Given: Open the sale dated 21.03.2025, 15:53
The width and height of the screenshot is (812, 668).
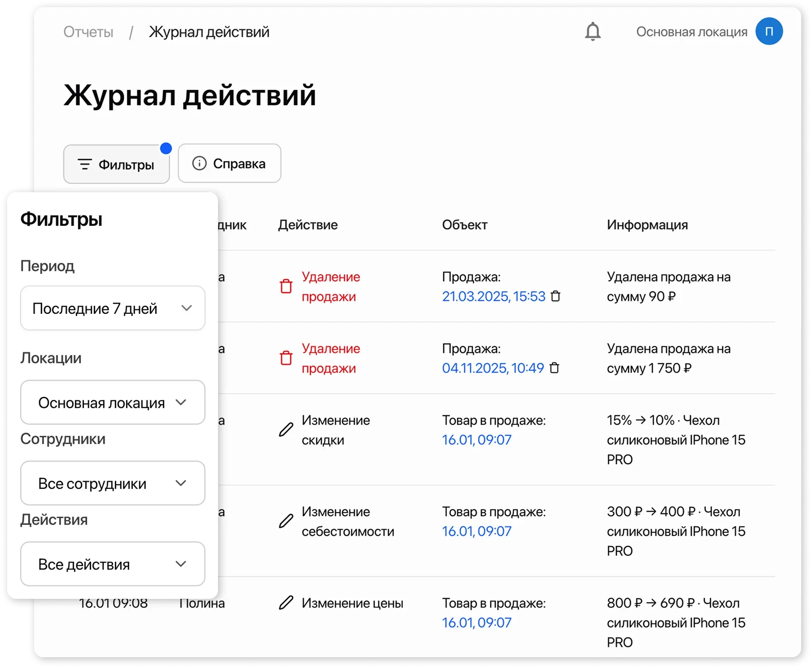Looking at the screenshot, I should point(494,296).
